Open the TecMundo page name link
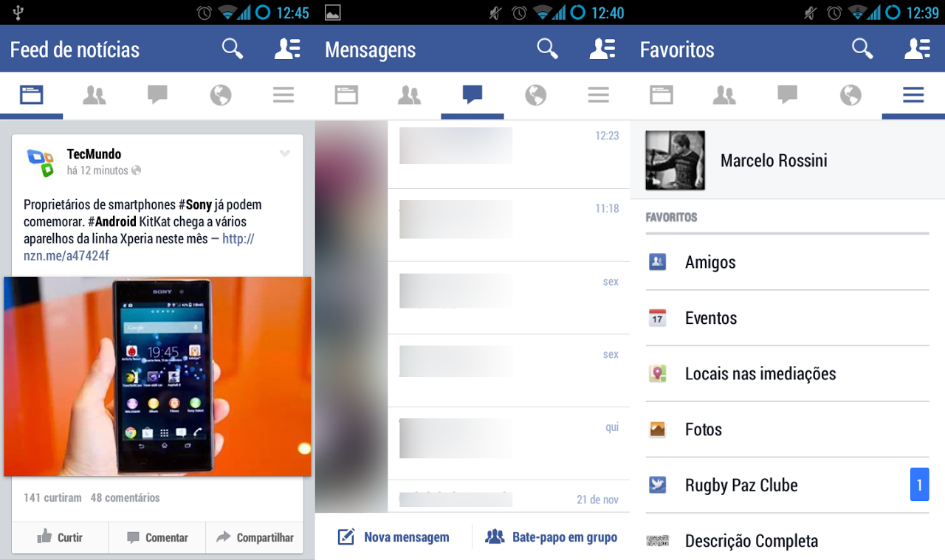Viewport: 945px width, 560px height. (94, 153)
